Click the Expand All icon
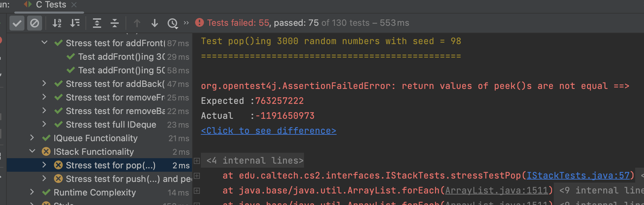The width and height of the screenshot is (644, 205). click(x=97, y=23)
